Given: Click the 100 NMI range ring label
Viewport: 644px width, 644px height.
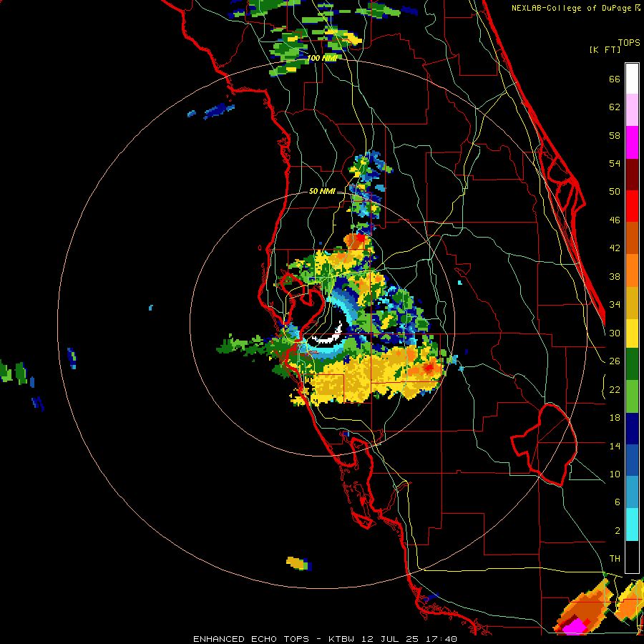Looking at the screenshot, I should (321, 58).
